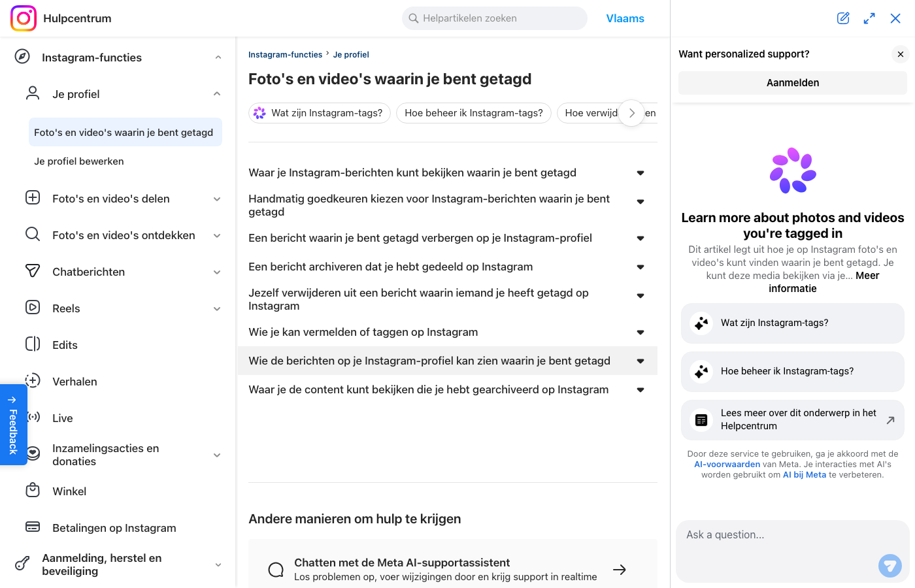
Task: Click search magnifier in Helpartikelen zoeken
Action: click(414, 18)
